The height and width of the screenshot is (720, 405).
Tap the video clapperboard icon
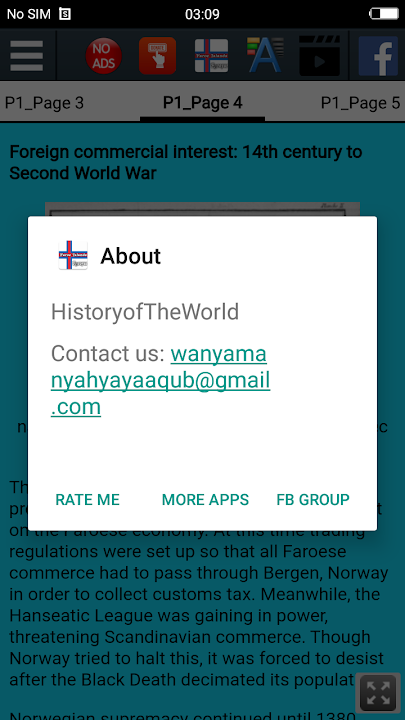[x=320, y=56]
